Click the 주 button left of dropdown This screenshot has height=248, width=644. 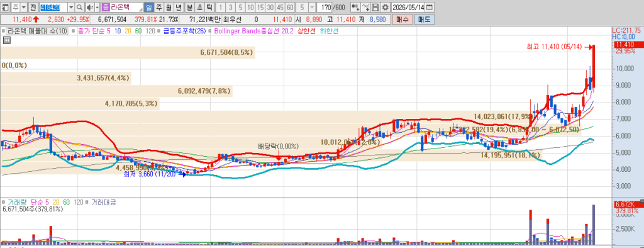click(15, 8)
